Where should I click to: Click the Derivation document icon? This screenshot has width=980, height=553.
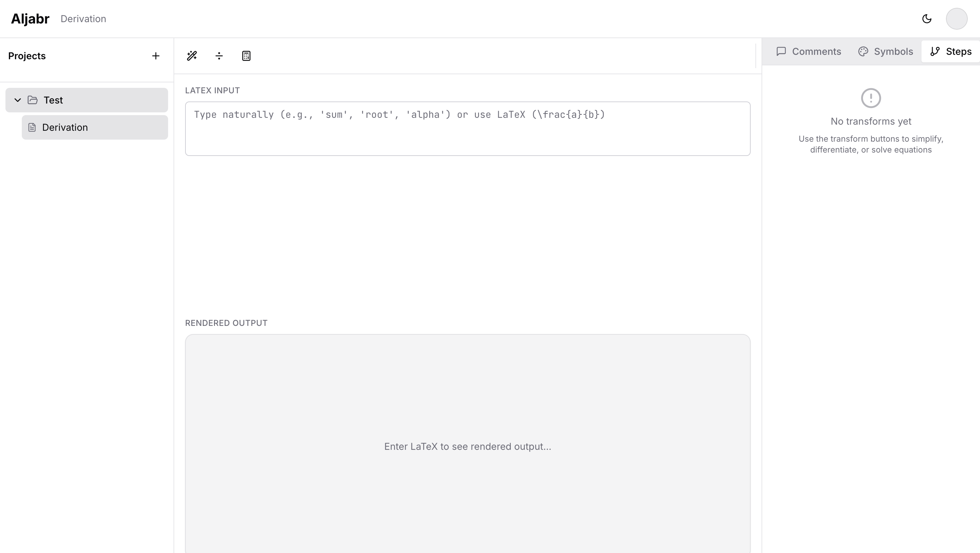coord(32,127)
